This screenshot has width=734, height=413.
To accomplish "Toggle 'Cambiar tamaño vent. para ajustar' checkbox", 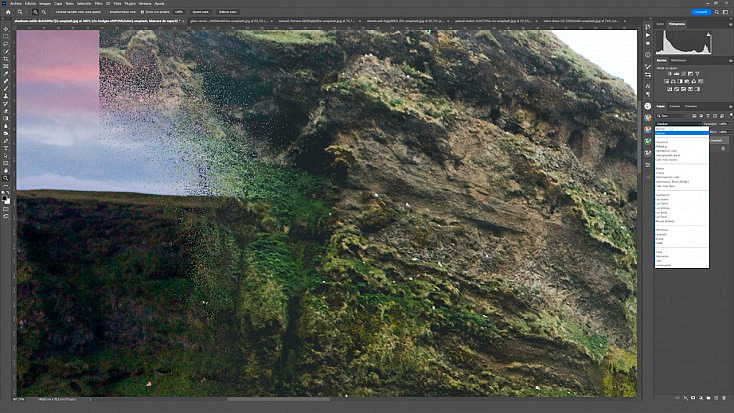I will 52,12.
